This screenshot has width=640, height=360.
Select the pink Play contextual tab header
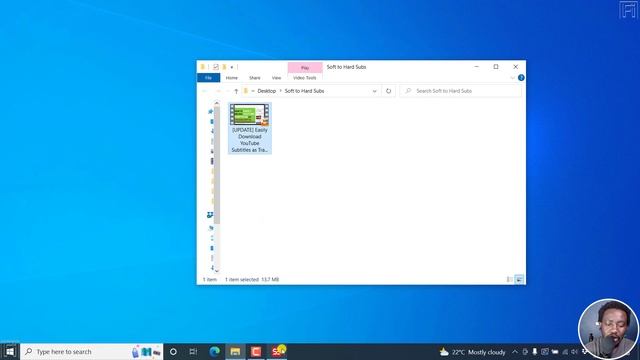point(305,67)
